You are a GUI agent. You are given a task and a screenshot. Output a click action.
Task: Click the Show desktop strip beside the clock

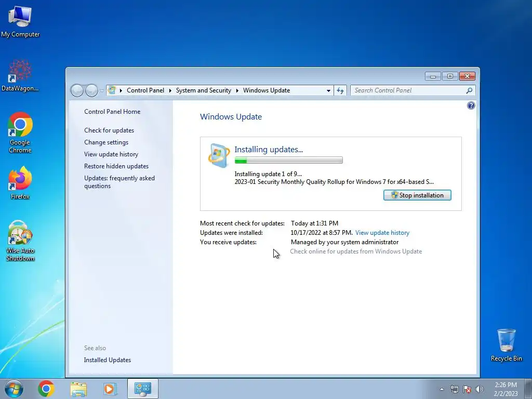point(528,389)
